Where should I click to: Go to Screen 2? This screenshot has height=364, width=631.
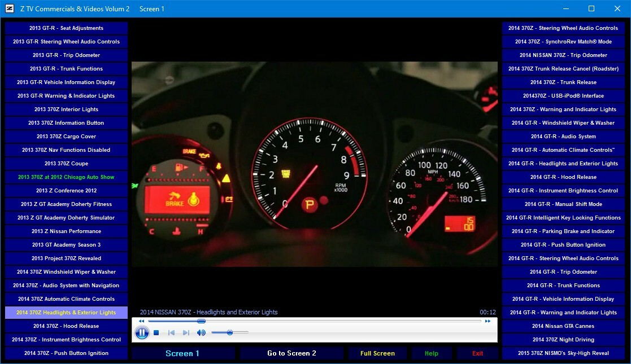[x=291, y=353]
